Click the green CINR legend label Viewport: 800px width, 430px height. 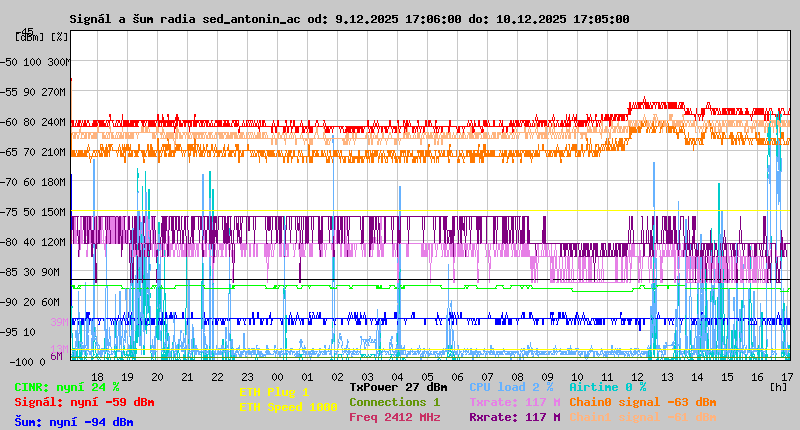click(67, 387)
